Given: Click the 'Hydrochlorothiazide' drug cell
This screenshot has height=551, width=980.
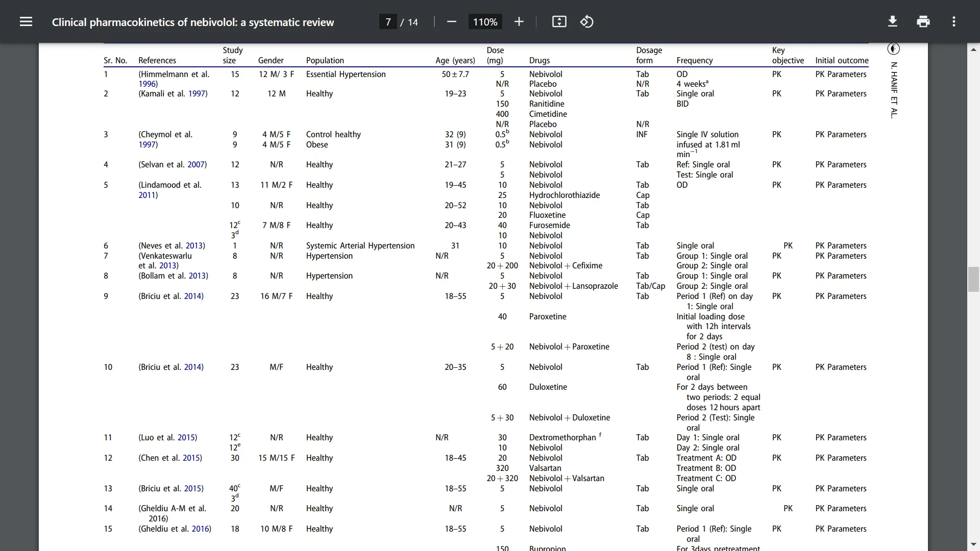Looking at the screenshot, I should (565, 195).
